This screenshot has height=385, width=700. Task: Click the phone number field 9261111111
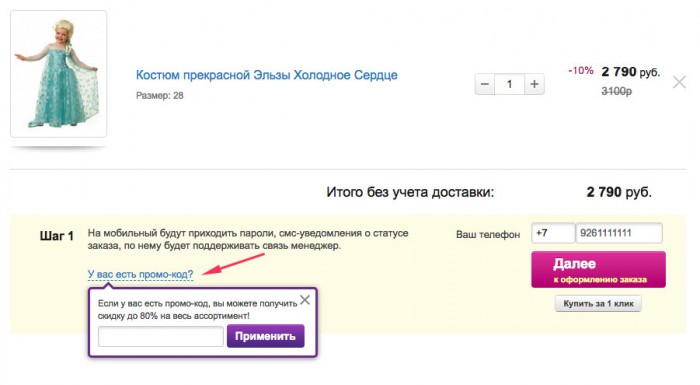click(x=619, y=233)
